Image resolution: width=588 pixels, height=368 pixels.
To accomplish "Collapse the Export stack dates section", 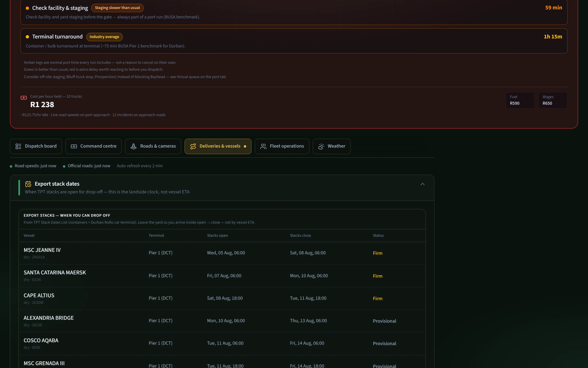I will coord(423,184).
